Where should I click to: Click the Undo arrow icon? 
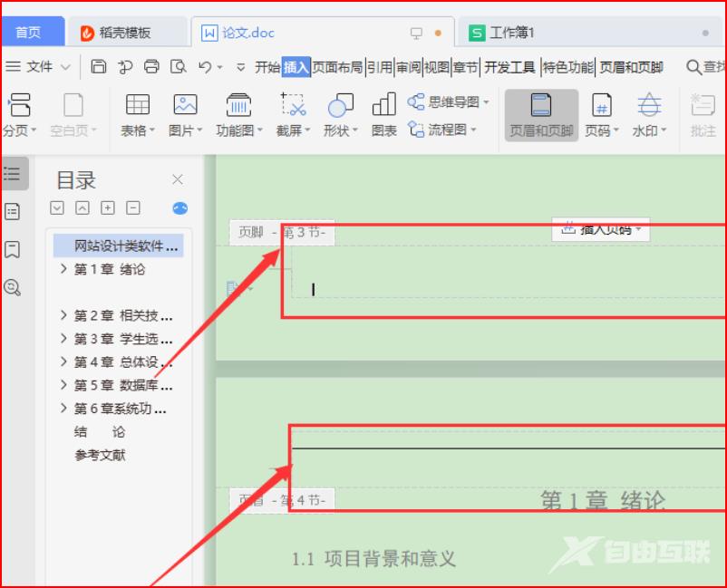pos(205,67)
